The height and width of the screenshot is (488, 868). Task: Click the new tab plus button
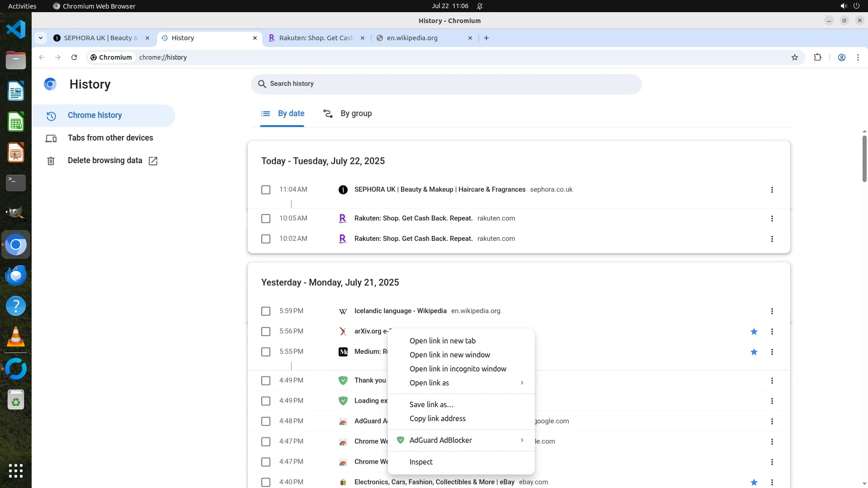click(x=486, y=38)
